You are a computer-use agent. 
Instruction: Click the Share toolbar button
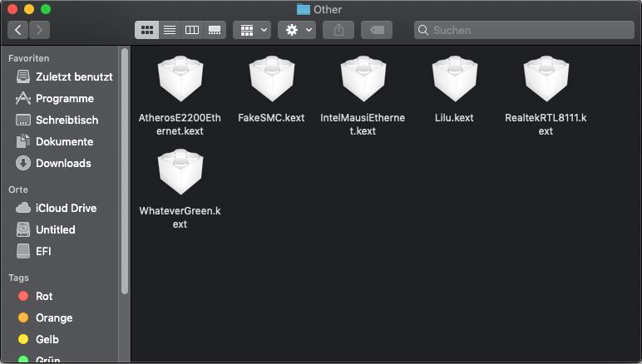(x=338, y=30)
